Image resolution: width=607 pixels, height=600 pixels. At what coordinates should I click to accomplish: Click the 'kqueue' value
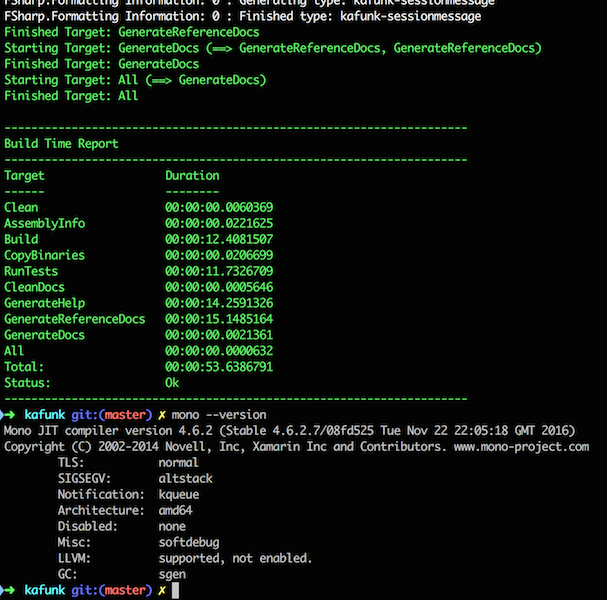coord(179,494)
